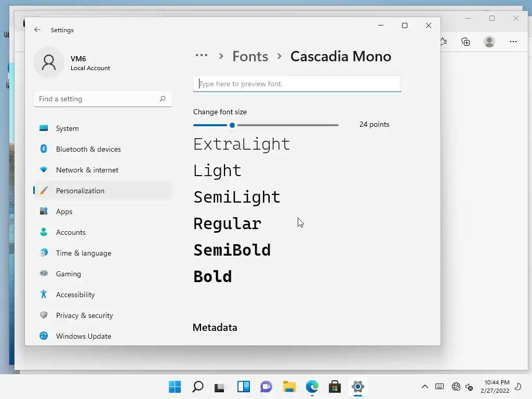Open Time & language settings
532x399 pixels.
click(x=103, y=253)
